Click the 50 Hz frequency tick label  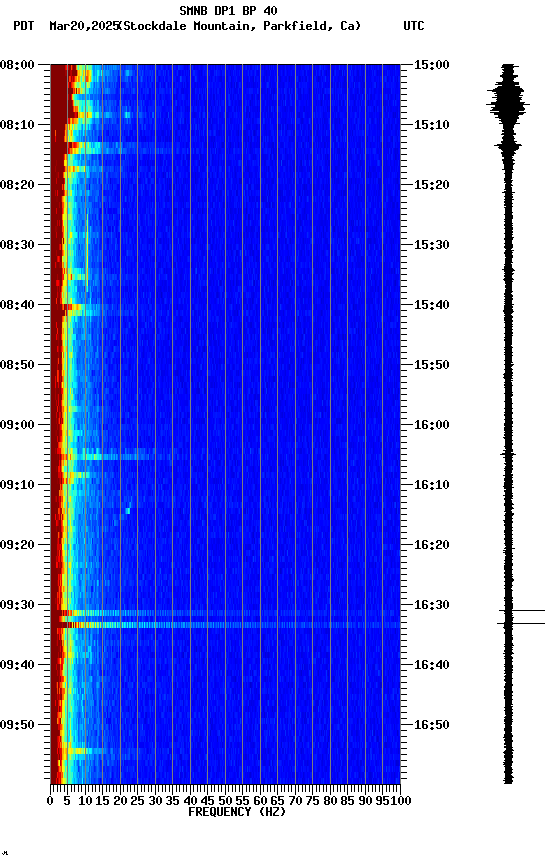coord(225,801)
